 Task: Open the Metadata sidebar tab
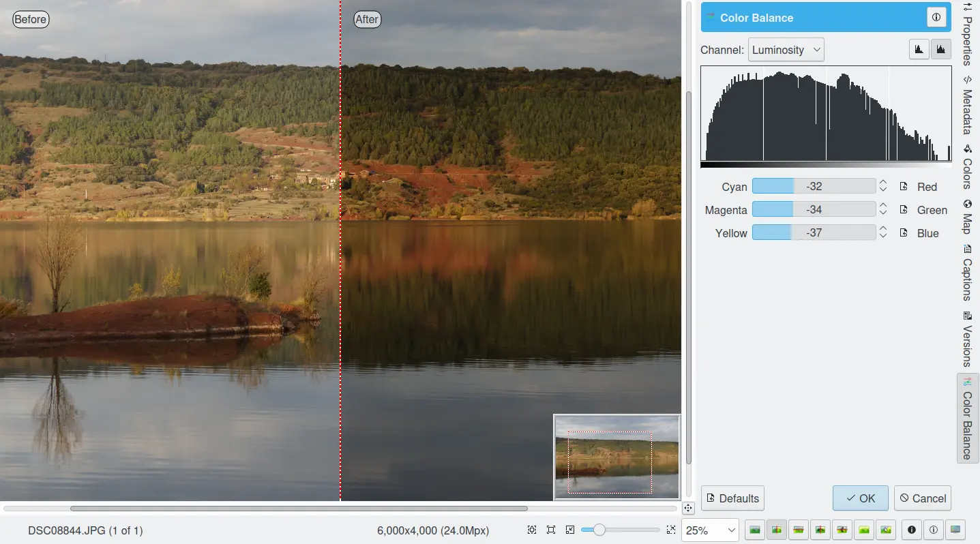[x=967, y=106]
